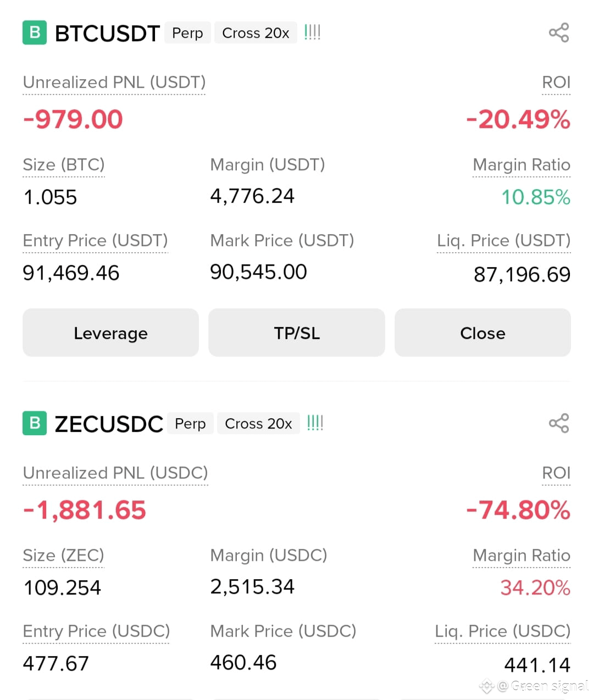Tap the Cross 20x tag on BTCUSDT
Viewport: 593px width, 700px height.
pyautogui.click(x=256, y=33)
